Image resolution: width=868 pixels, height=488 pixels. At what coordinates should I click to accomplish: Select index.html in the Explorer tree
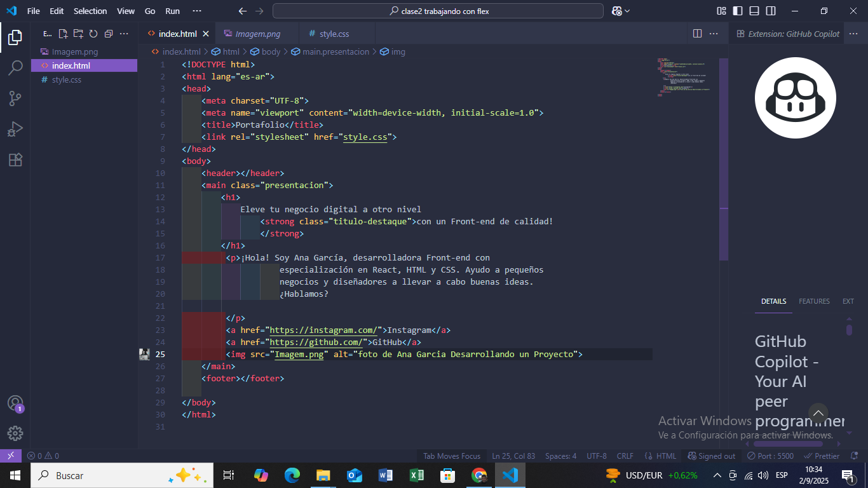(x=84, y=65)
